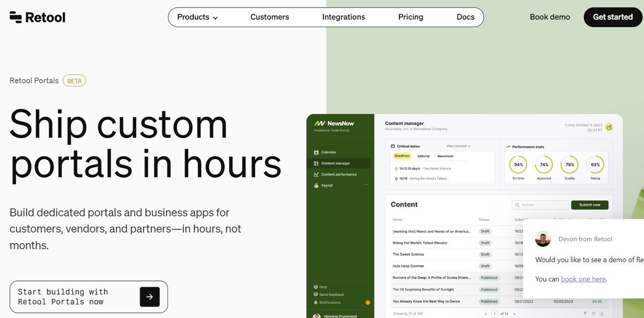Select row 'The Sweet Science' in Content table
This screenshot has width=644, height=318.
pyautogui.click(x=457, y=254)
